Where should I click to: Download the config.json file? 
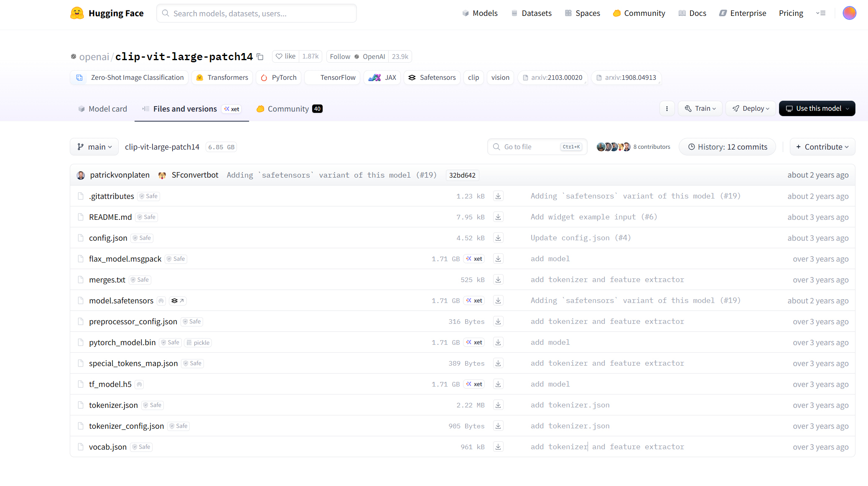click(498, 237)
